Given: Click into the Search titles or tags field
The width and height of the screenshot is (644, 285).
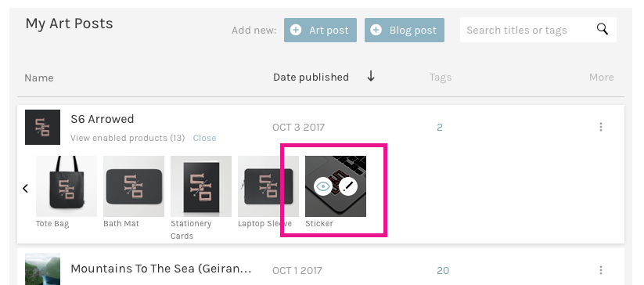Looking at the screenshot, I should coord(527,30).
